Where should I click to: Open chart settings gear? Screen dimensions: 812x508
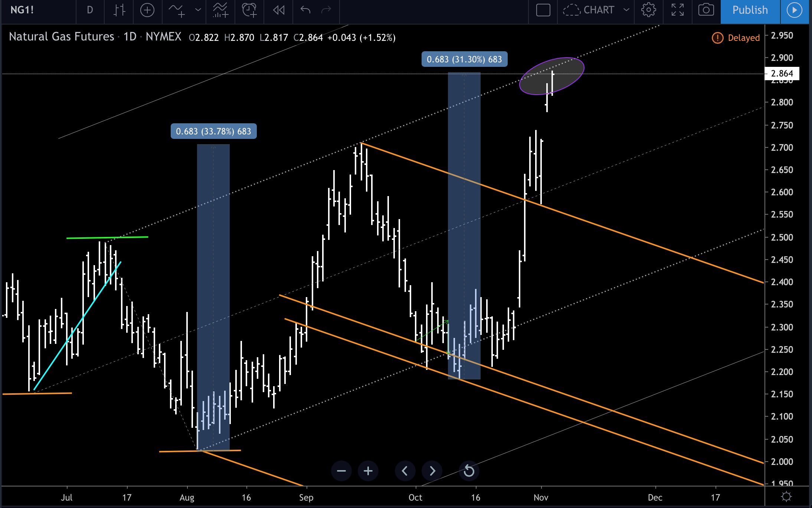[x=648, y=10]
